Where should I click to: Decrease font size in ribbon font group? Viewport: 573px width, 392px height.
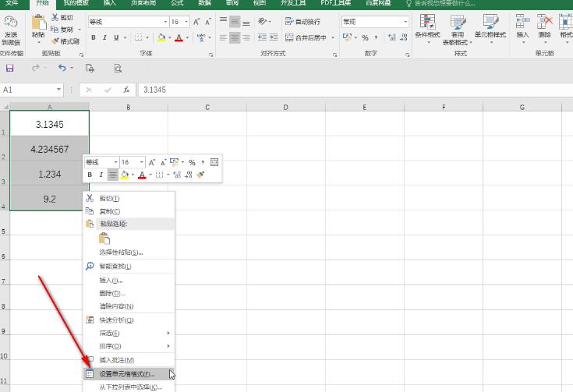coord(208,22)
